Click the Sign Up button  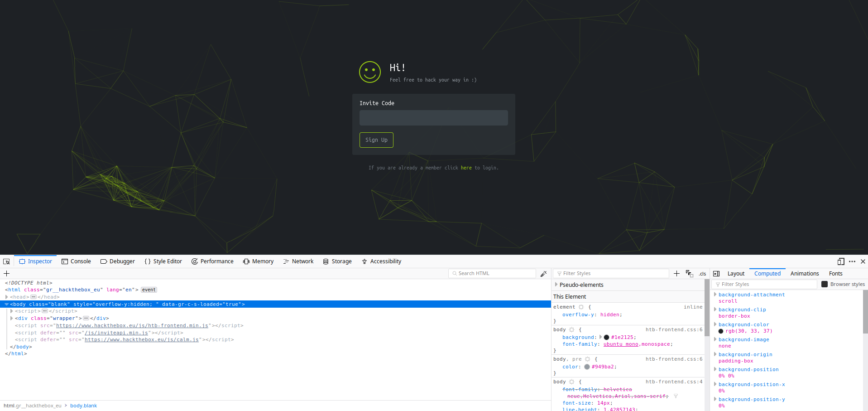376,140
